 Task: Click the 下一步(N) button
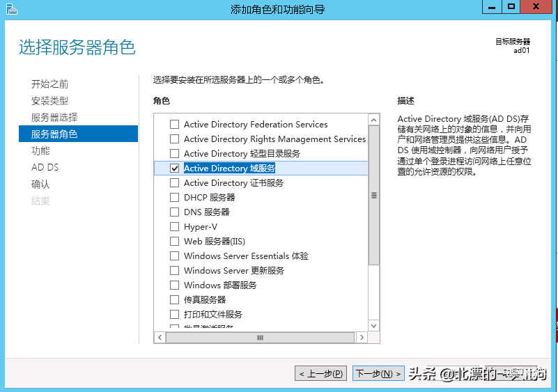point(378,373)
